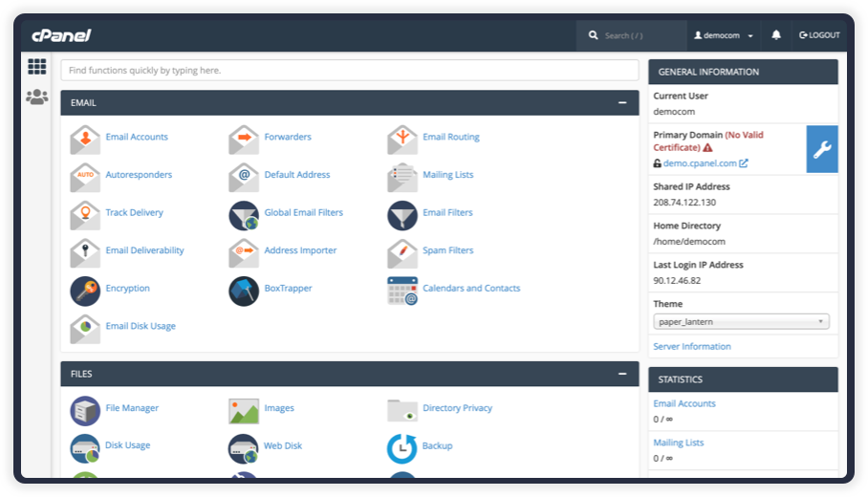
Task: Click the No Valid Certificate warning
Action: [708, 141]
